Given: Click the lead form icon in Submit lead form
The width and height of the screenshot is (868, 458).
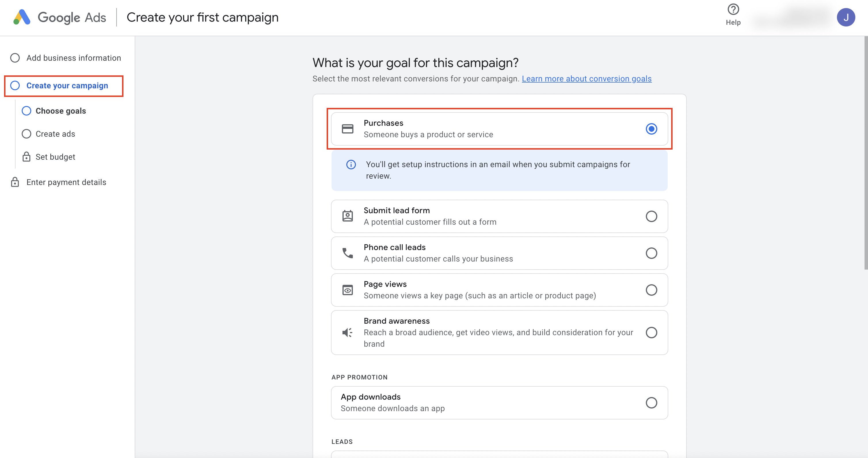Looking at the screenshot, I should coord(347,216).
